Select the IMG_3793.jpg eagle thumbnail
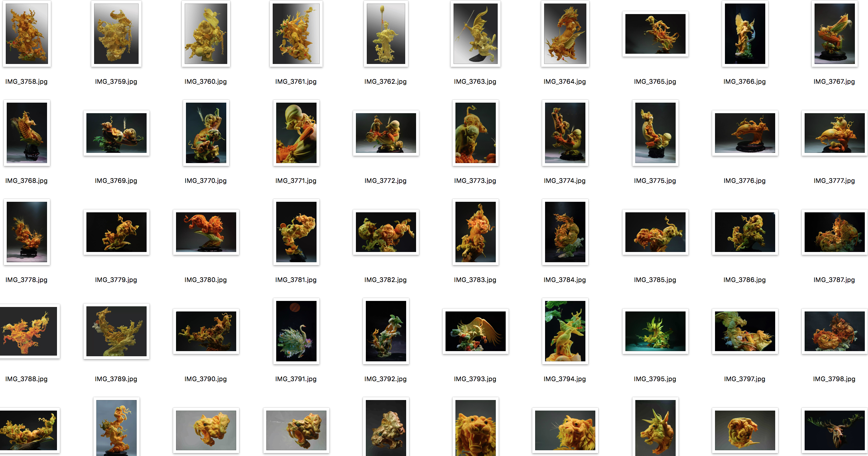The height and width of the screenshot is (456, 868). point(475,331)
